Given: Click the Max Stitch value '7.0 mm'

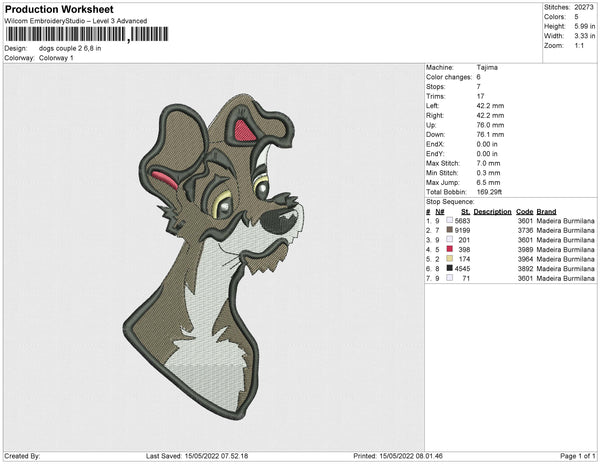Looking at the screenshot, I should [x=488, y=163].
